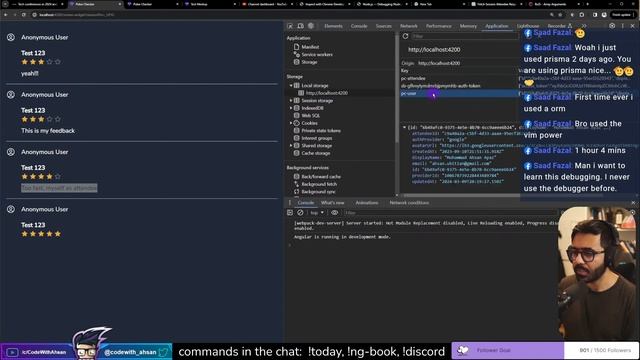
Task: Select the Application tab in DevTools
Action: click(497, 26)
